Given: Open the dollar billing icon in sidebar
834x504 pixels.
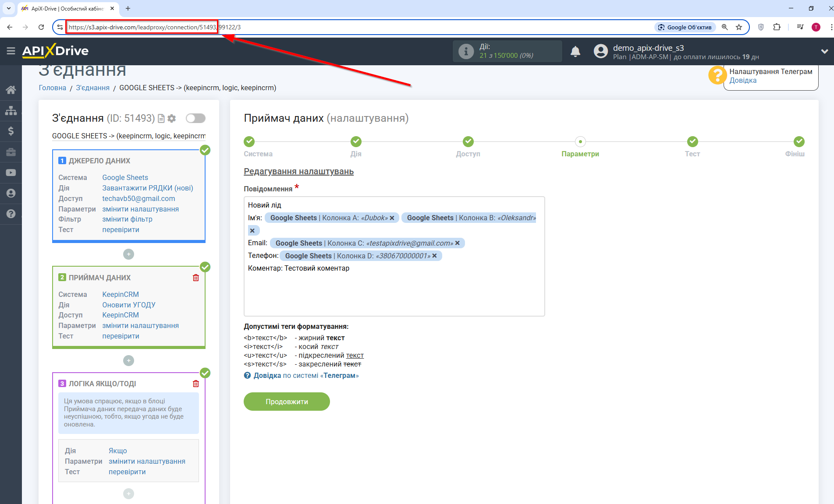Looking at the screenshot, I should [x=11, y=131].
